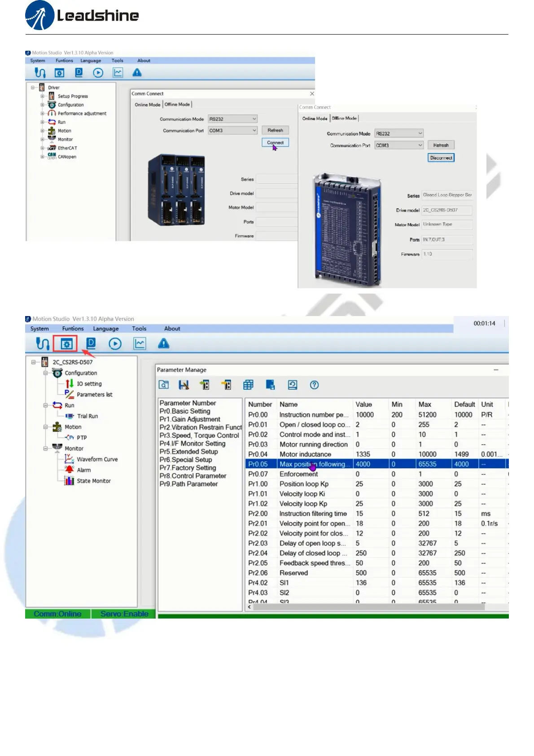This screenshot has width=534, height=756.
Task: Open About menu in the window showing timer 00:01:14
Action: coord(172,329)
